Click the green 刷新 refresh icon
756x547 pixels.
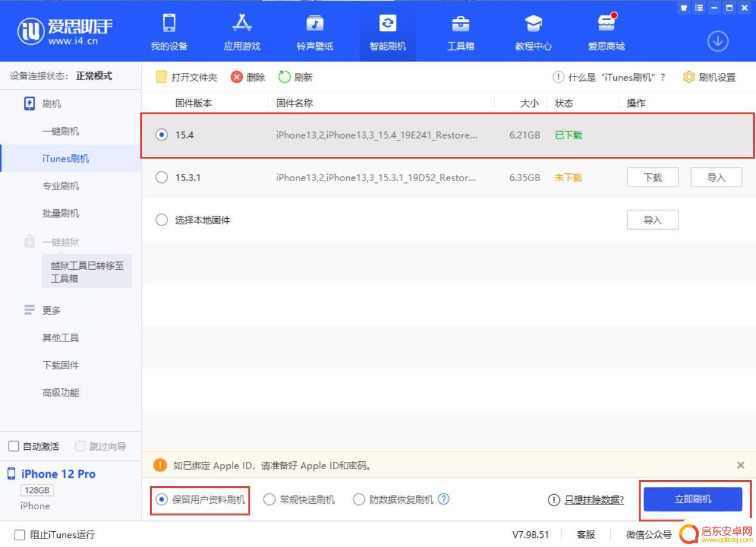click(284, 77)
